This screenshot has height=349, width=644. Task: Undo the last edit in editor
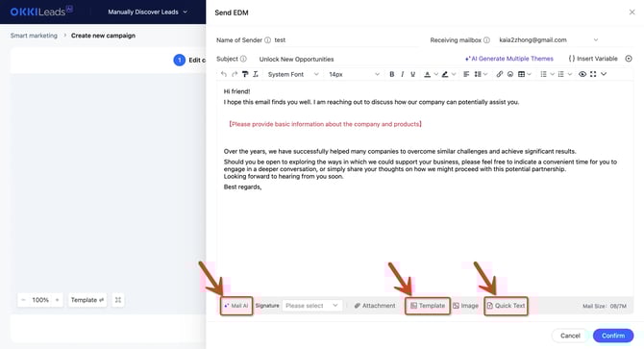coord(224,74)
